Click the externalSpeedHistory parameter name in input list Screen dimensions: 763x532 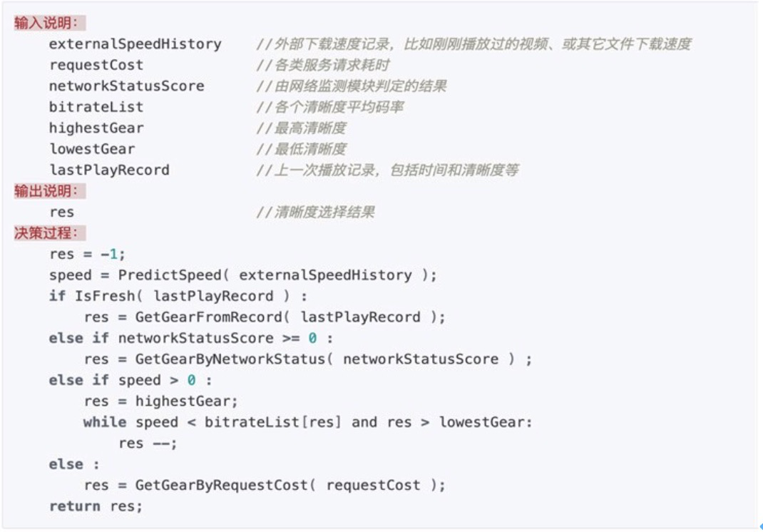pyautogui.click(x=135, y=44)
